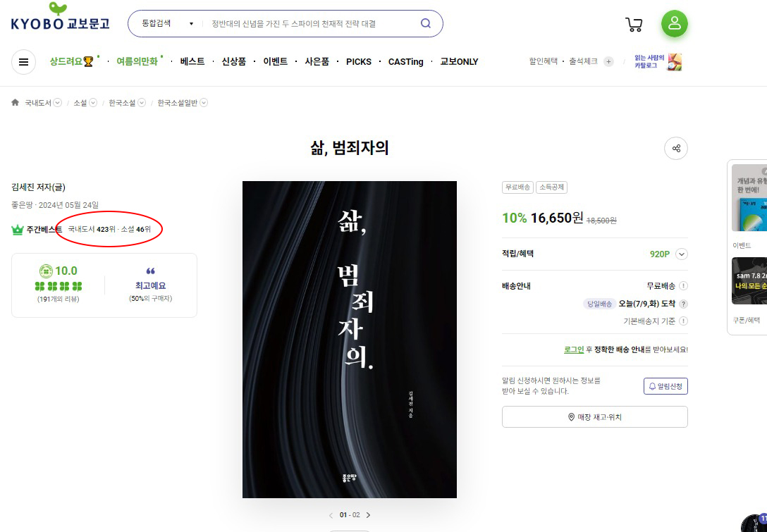Click the question mark icon by 도착

pyautogui.click(x=683, y=304)
